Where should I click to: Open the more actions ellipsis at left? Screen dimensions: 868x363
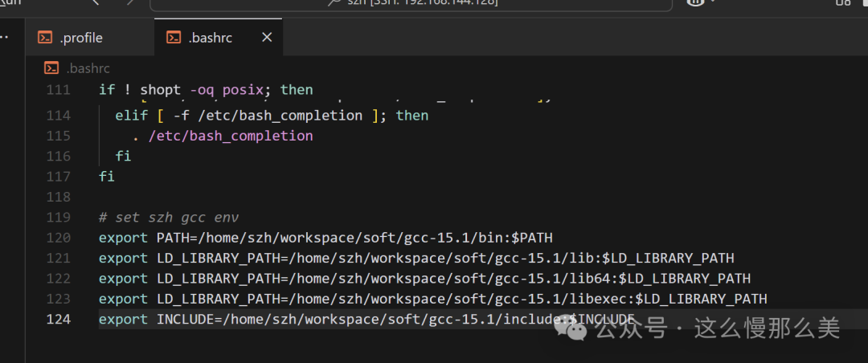[5, 38]
